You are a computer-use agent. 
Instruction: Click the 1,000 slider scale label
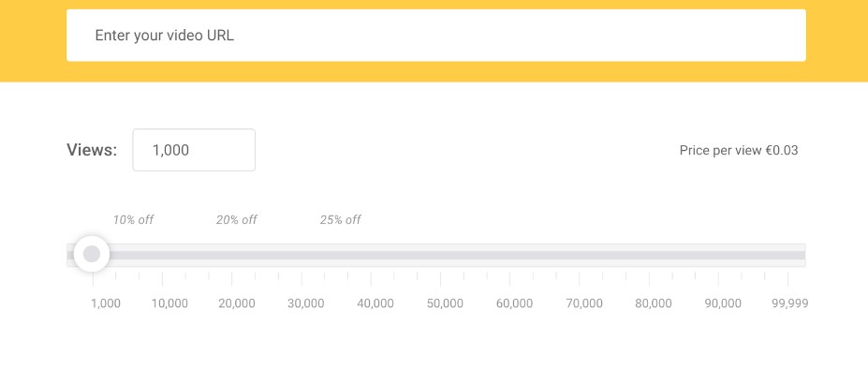[106, 304]
